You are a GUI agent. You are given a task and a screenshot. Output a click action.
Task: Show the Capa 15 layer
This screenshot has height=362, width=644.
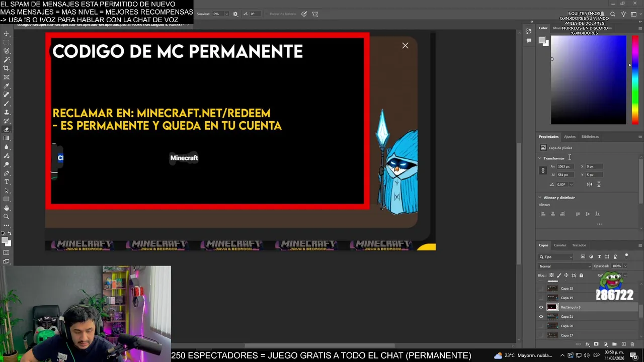click(541, 289)
